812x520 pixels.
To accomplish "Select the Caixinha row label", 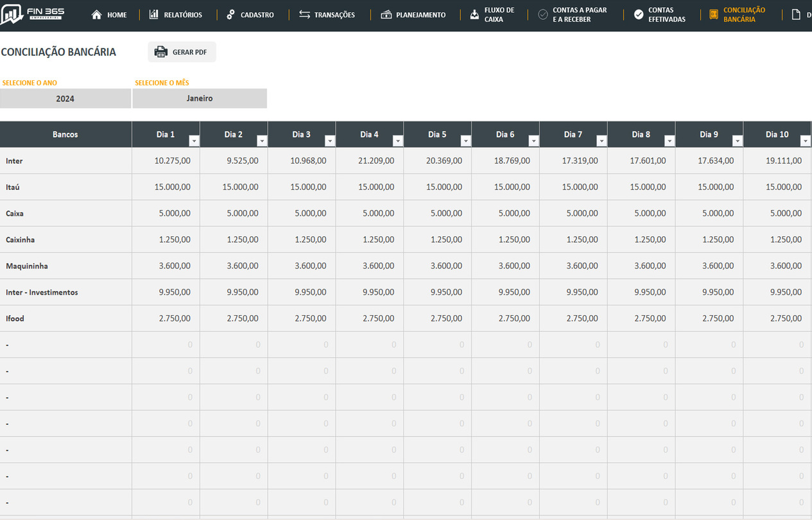I will point(21,240).
